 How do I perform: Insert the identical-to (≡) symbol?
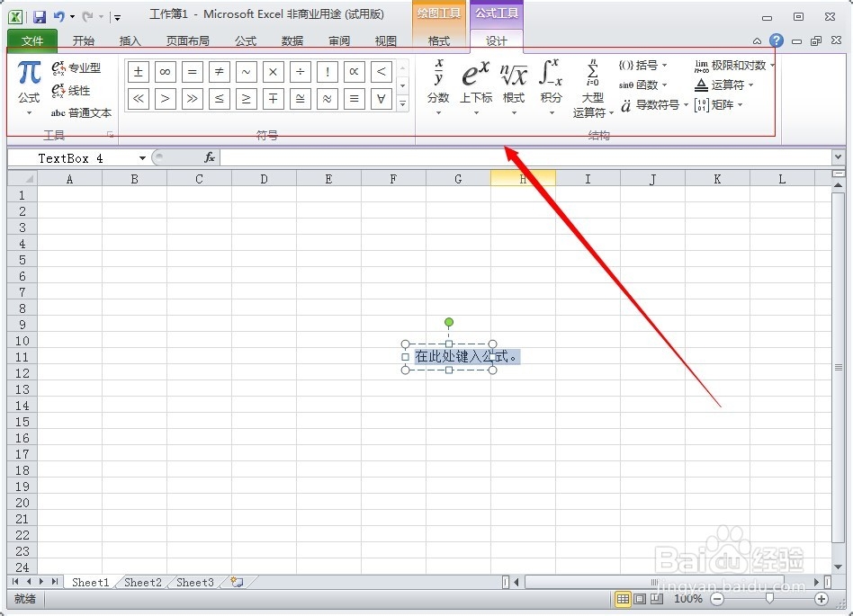tap(355, 99)
